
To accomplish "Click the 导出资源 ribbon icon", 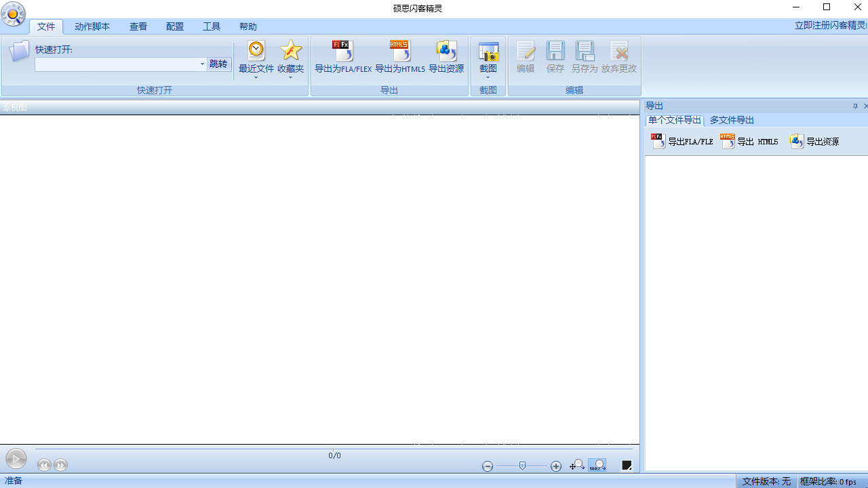I will coord(446,52).
